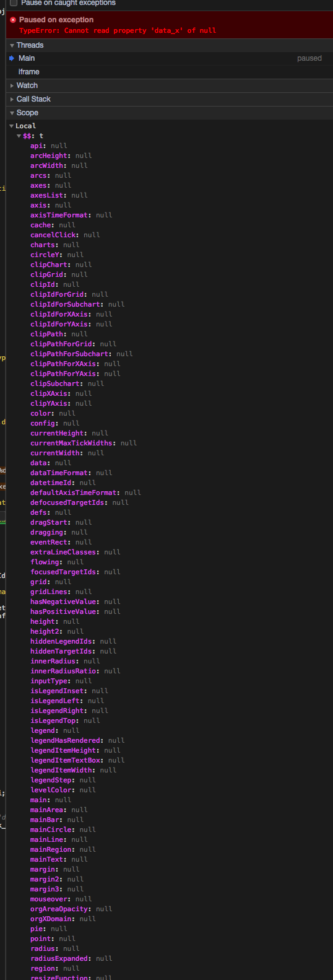The image size is (333, 980).
Task: Select 'pie: null' row
Action: [49, 929]
